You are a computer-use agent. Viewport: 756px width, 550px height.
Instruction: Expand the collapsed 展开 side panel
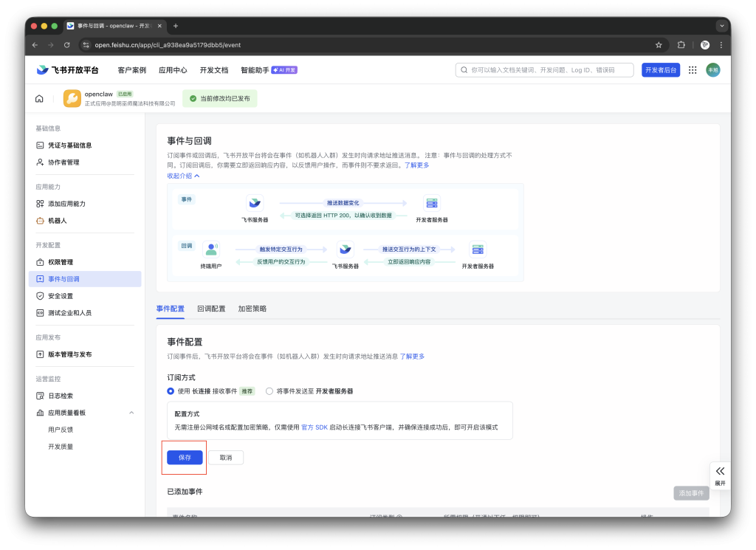click(x=720, y=475)
